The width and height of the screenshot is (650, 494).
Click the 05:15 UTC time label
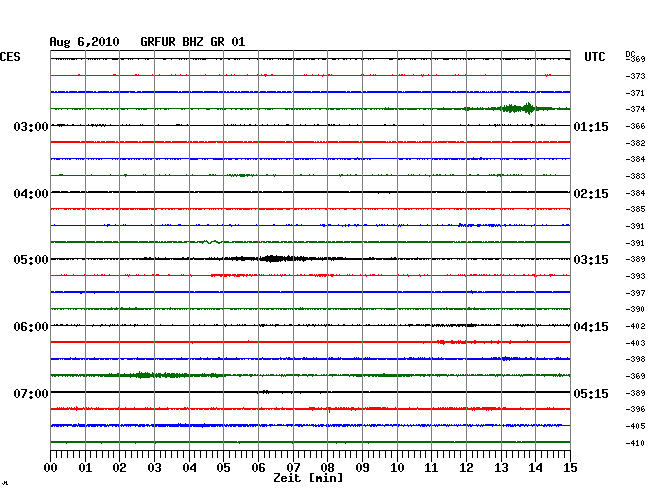coord(591,393)
